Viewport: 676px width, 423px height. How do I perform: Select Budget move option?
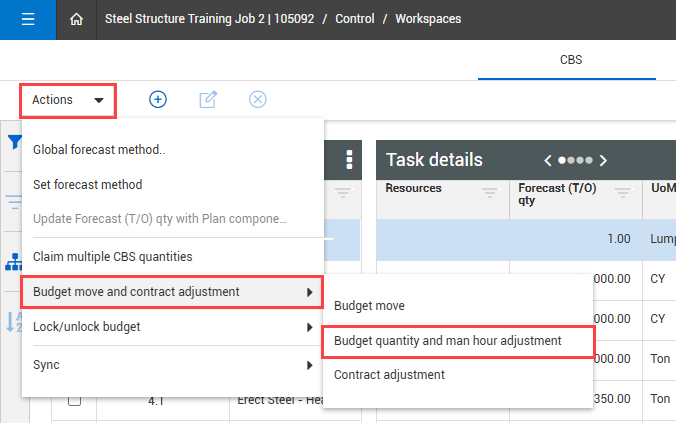click(369, 305)
